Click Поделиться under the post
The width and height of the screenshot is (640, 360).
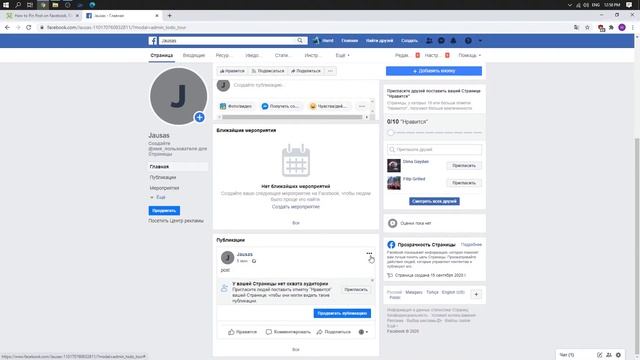[333, 332]
